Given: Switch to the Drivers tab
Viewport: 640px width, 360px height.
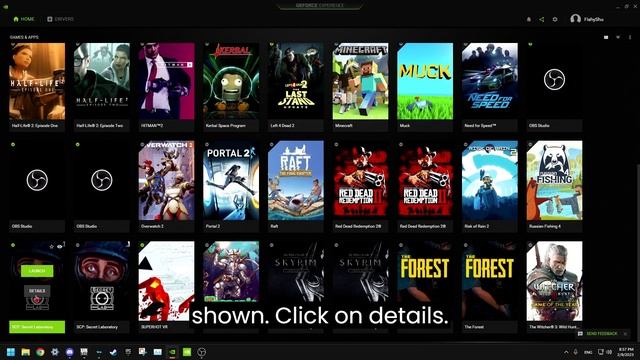Looking at the screenshot, I should [61, 19].
